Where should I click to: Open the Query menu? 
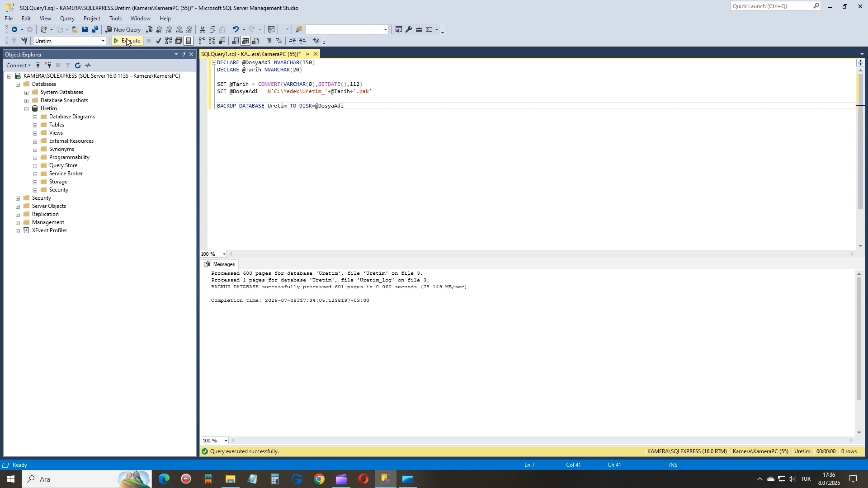[x=67, y=19]
